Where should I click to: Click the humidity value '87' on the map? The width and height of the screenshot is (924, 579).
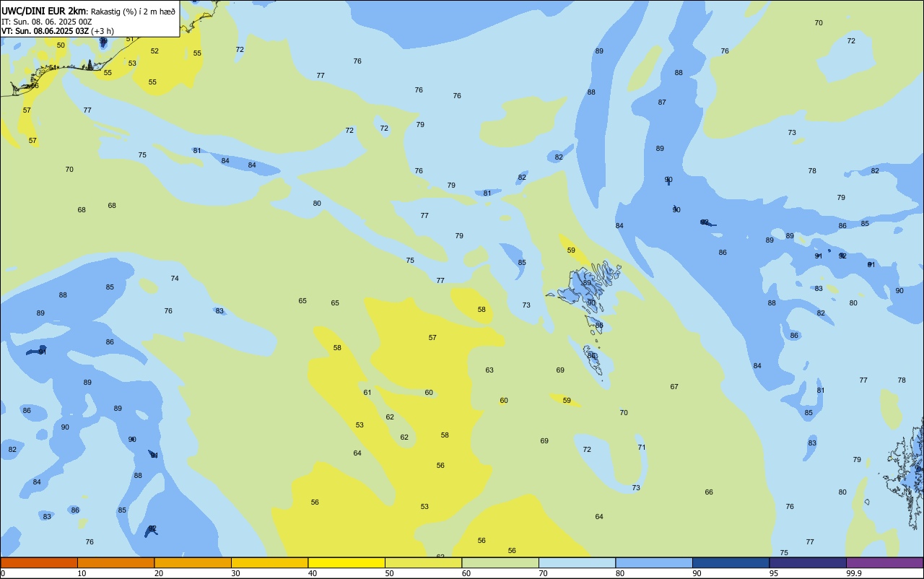coord(662,103)
